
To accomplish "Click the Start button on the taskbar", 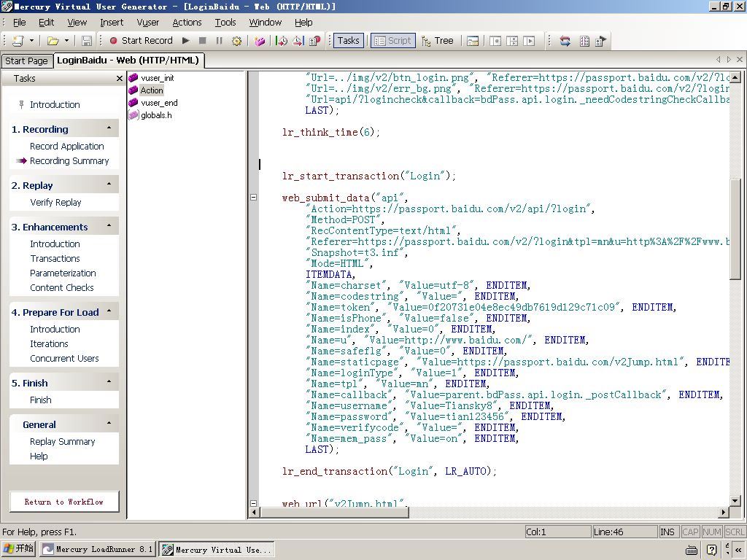I will pos(18,549).
